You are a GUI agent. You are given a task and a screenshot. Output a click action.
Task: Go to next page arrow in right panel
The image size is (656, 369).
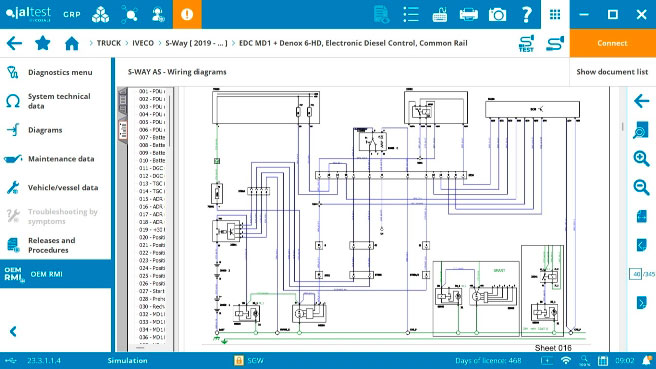pyautogui.click(x=641, y=302)
